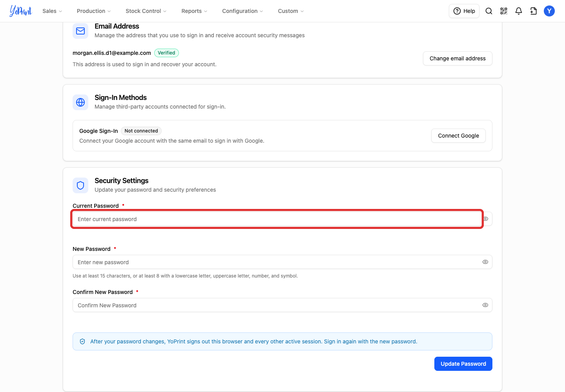Click the Email Address heading

(x=117, y=26)
